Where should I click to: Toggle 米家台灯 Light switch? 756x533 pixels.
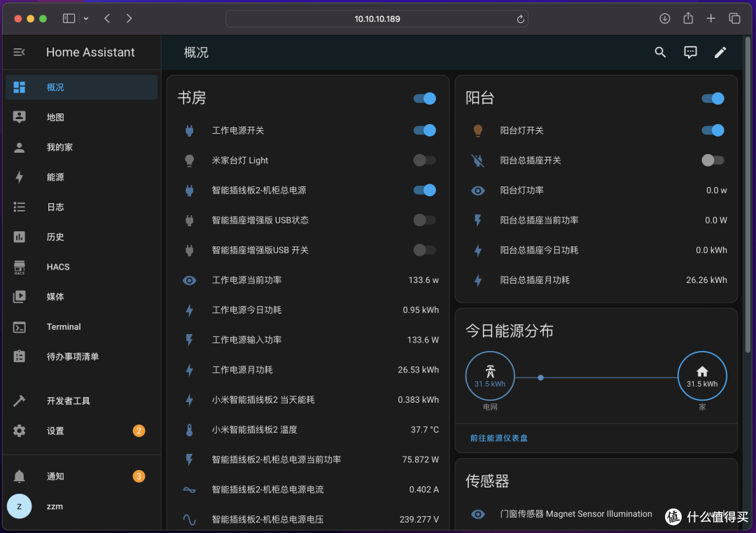[425, 160]
